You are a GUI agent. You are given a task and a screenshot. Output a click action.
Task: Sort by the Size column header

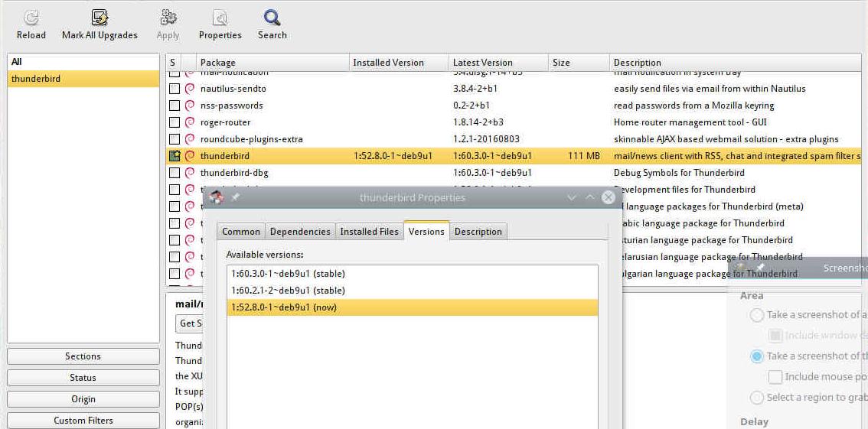coord(579,63)
